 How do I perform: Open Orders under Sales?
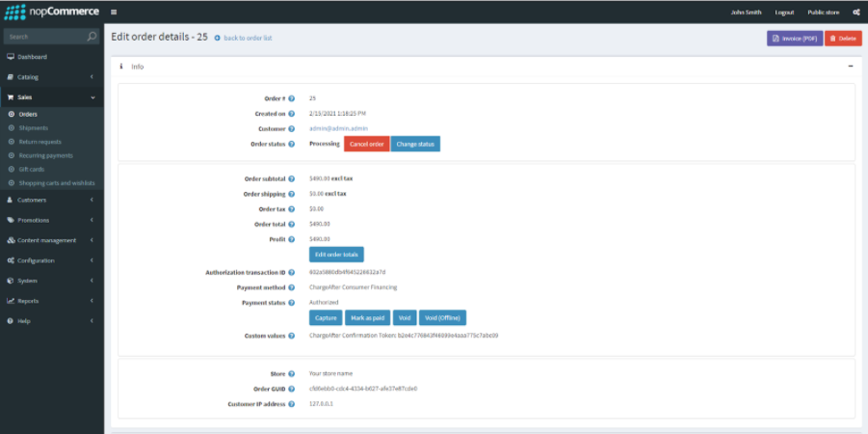(51, 115)
